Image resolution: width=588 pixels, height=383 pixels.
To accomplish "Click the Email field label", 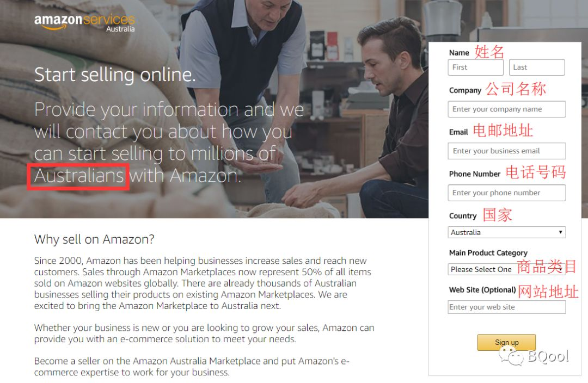I will tap(458, 132).
